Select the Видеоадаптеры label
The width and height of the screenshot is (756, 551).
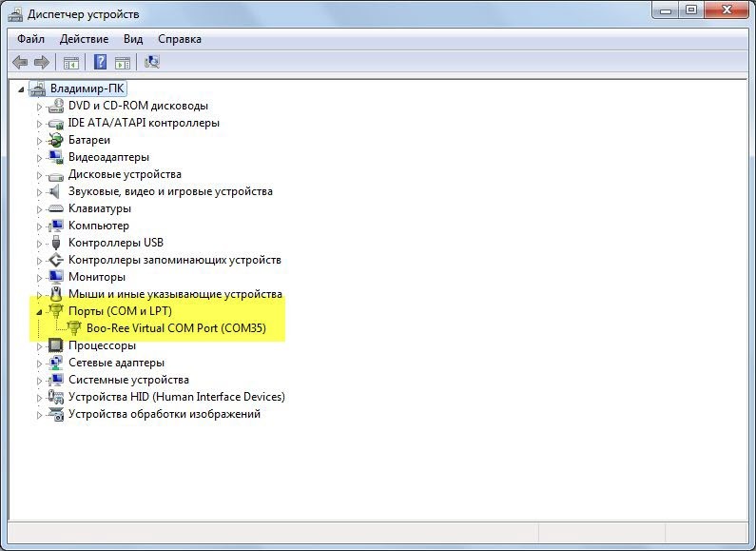tap(108, 157)
